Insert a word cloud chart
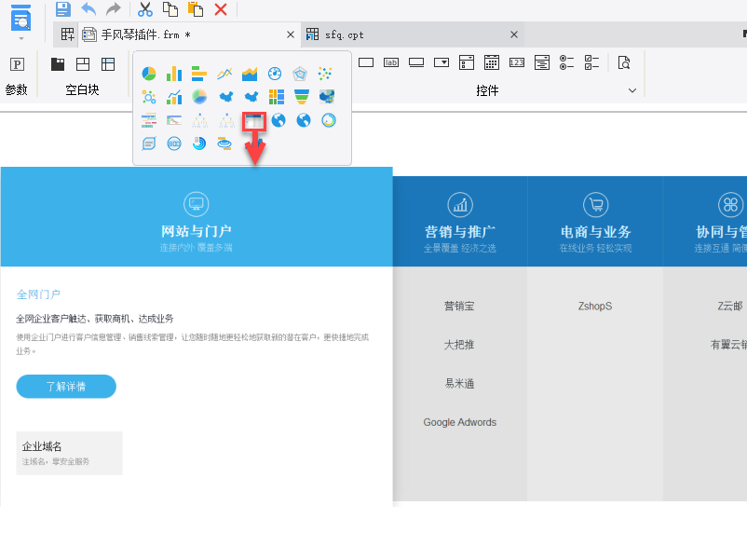 pyautogui.click(x=149, y=120)
